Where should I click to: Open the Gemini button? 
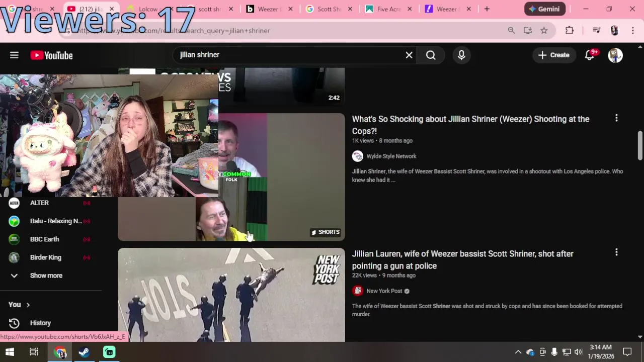pos(545,9)
